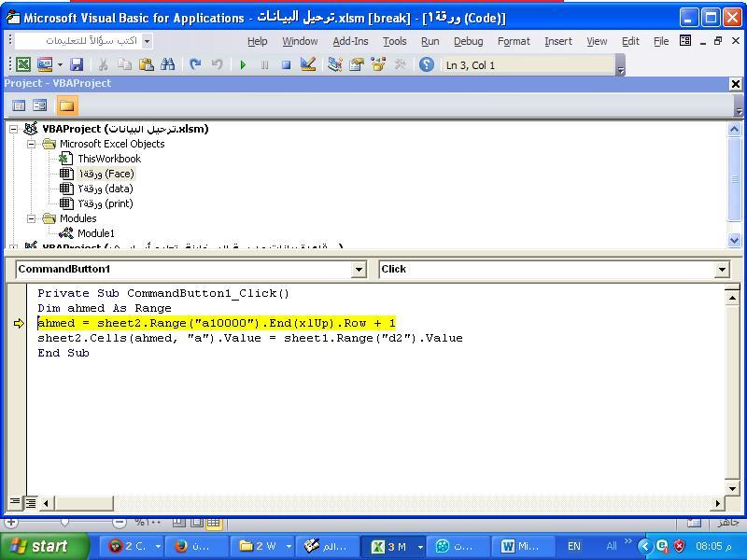
Task: Select the (data) sheet in project tree
Action: point(106,189)
